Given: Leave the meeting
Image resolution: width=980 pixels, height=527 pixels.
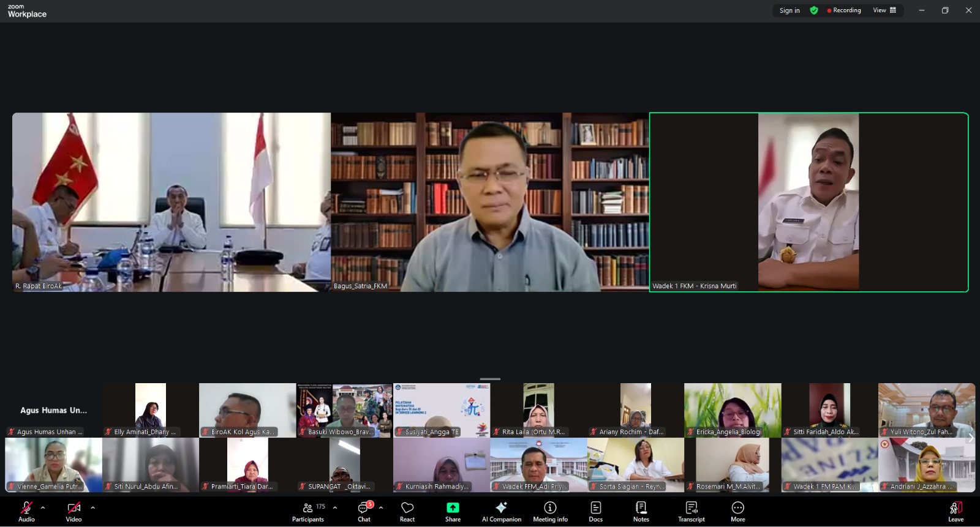Looking at the screenshot, I should 956,512.
